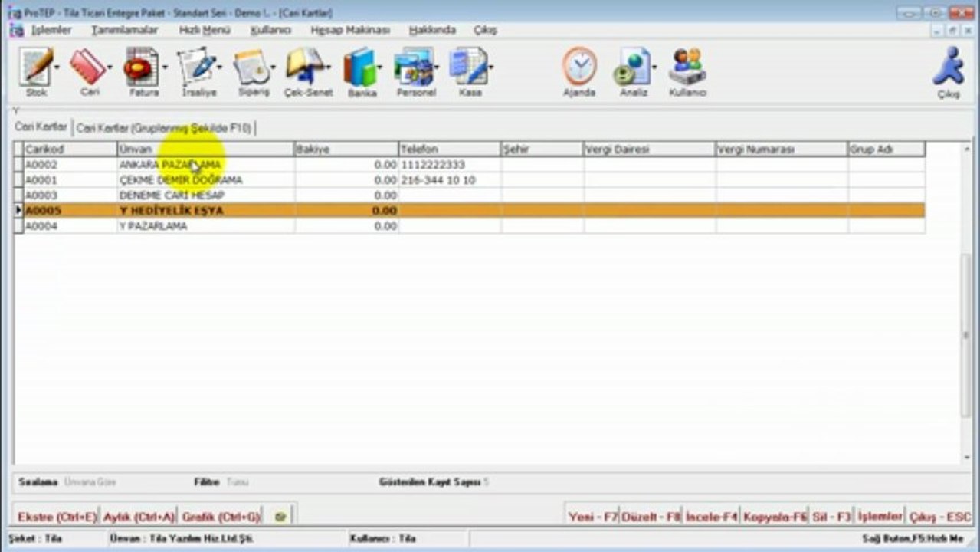Expand the Cari icon dropdown arrow
980x552 pixels.
tap(110, 68)
